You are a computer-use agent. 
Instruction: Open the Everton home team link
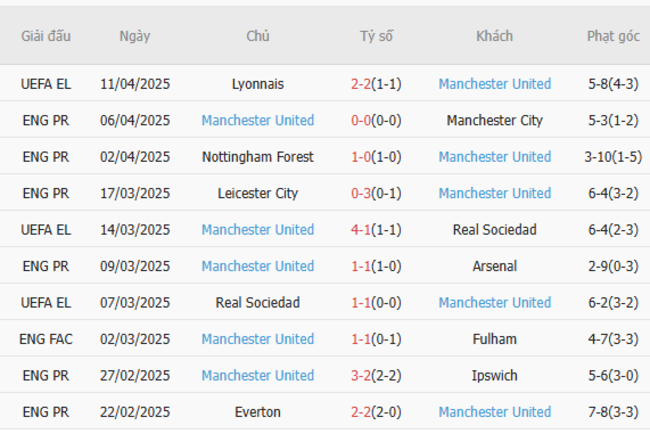(x=257, y=412)
